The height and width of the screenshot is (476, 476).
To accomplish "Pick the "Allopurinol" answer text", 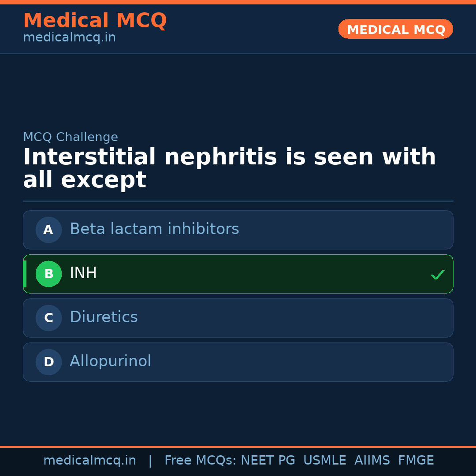I will click(x=110, y=361).
